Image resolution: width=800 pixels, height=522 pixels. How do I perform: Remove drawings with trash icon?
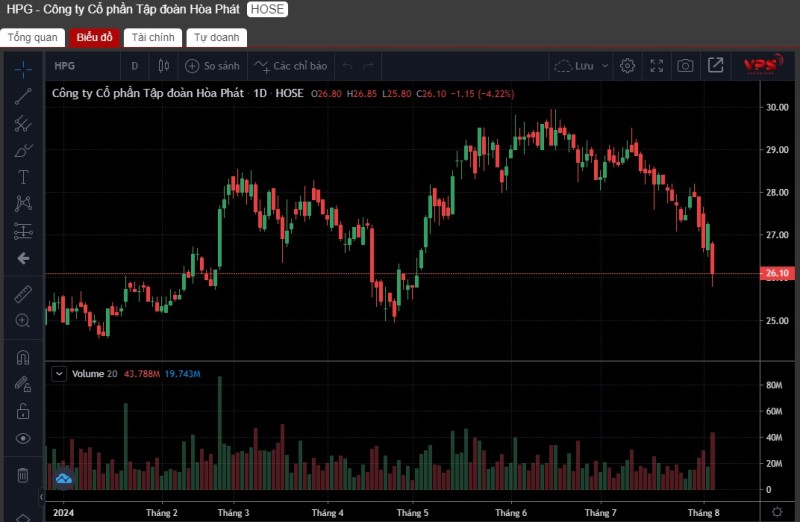click(x=23, y=475)
